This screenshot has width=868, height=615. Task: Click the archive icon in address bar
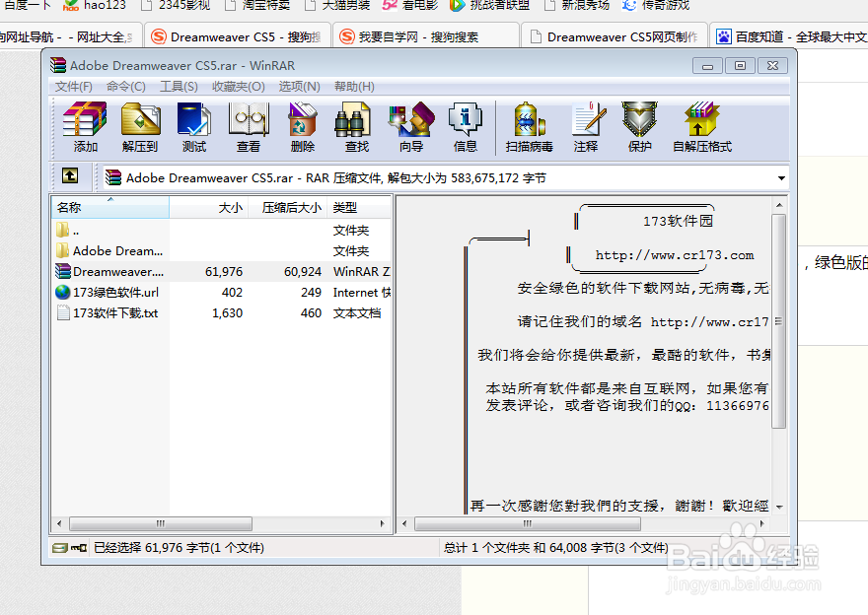[112, 177]
